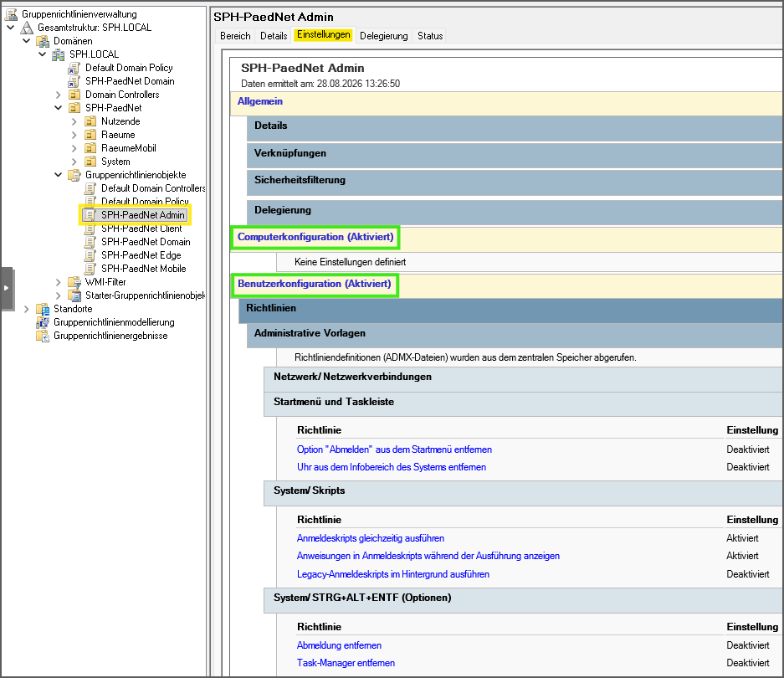The height and width of the screenshot is (678, 784).
Task: Select the Einstellungen tab
Action: tap(324, 35)
